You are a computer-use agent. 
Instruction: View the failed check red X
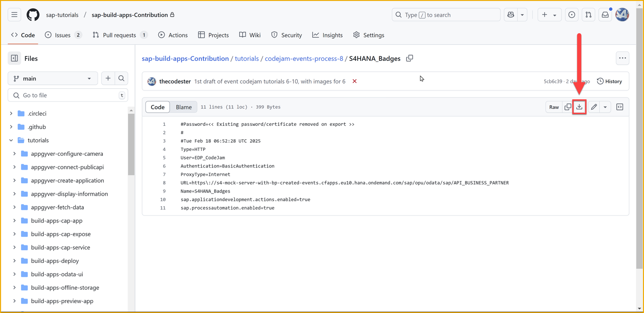click(355, 81)
